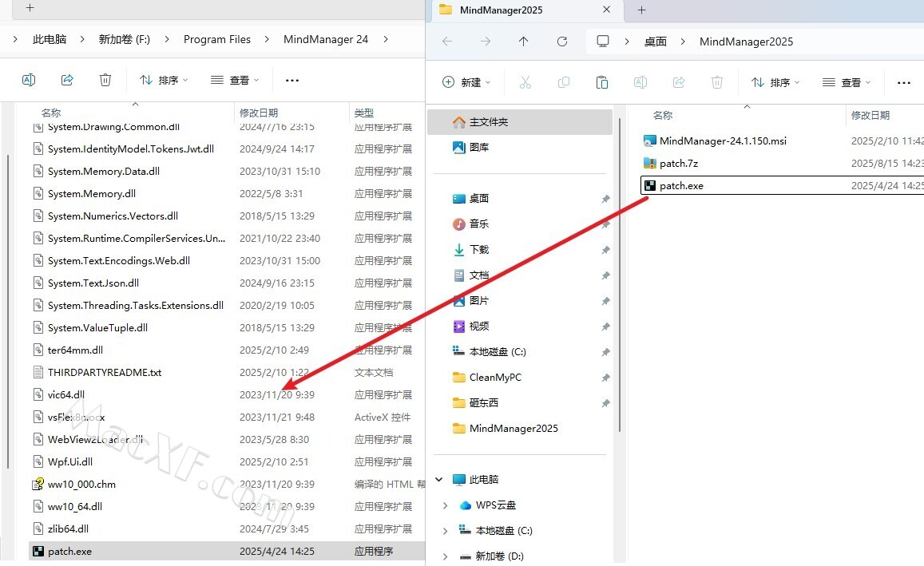Go back with the left arrow button
This screenshot has height=566, width=924.
pos(447,42)
